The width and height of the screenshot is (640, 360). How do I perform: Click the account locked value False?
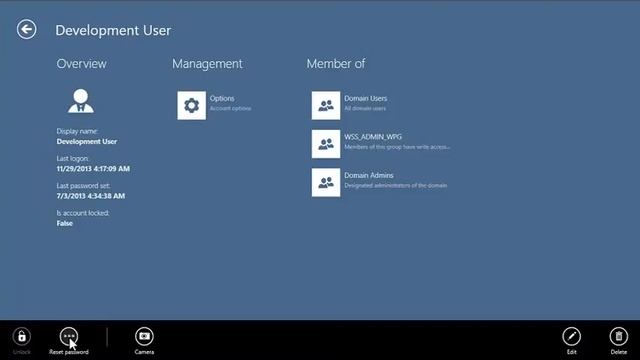pyautogui.click(x=64, y=223)
